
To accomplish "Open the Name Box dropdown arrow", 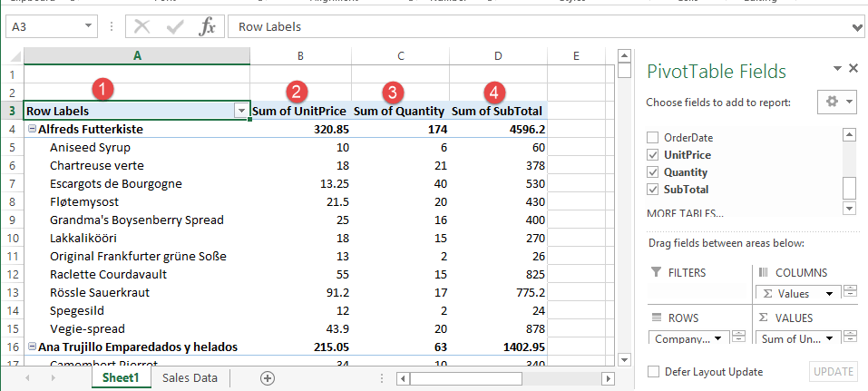I will (88, 26).
